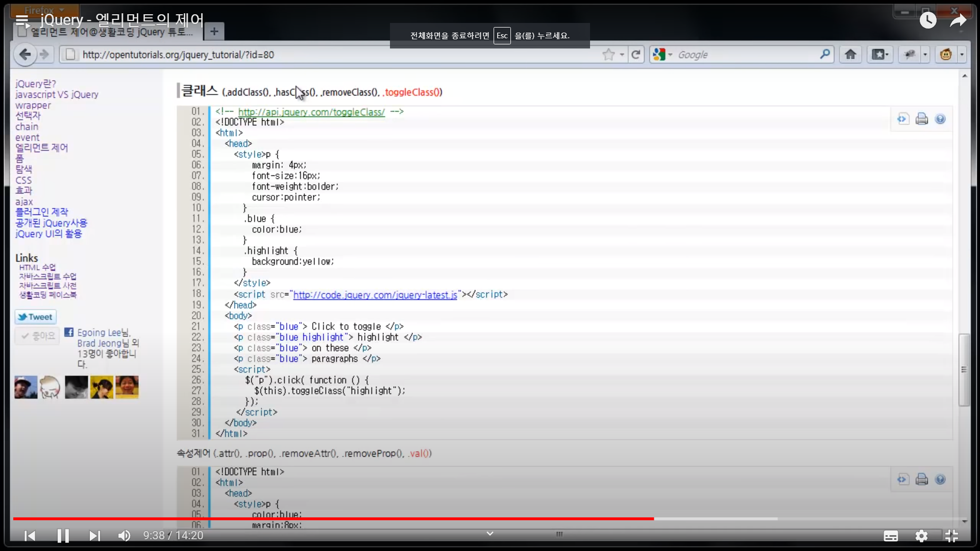View source of first code block
The image size is (980, 551).
pyautogui.click(x=903, y=119)
